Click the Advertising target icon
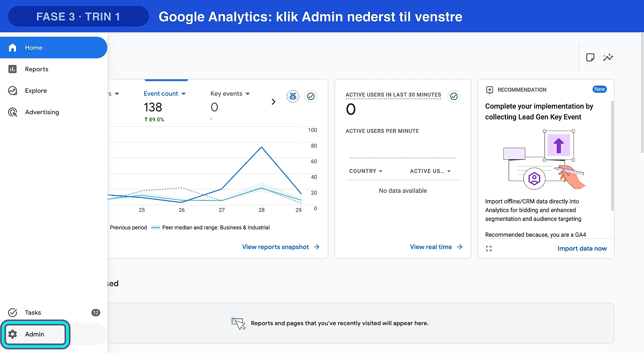 pos(12,112)
